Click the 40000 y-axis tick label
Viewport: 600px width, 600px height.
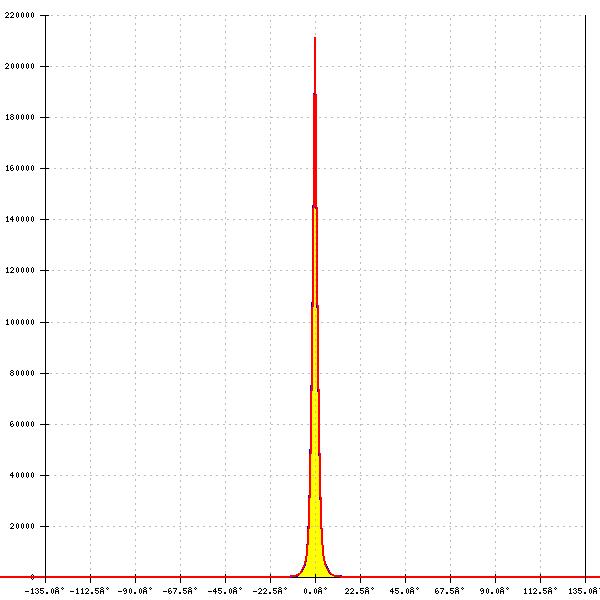(22, 475)
